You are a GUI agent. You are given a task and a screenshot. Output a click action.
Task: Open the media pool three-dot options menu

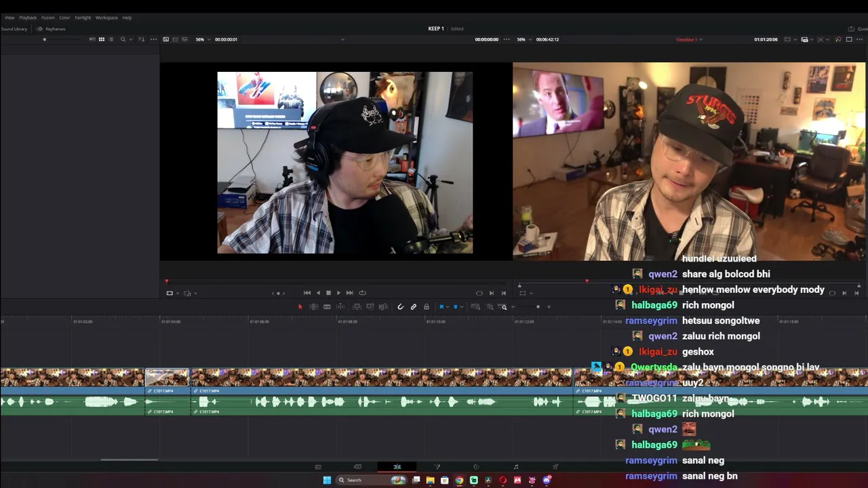click(153, 39)
